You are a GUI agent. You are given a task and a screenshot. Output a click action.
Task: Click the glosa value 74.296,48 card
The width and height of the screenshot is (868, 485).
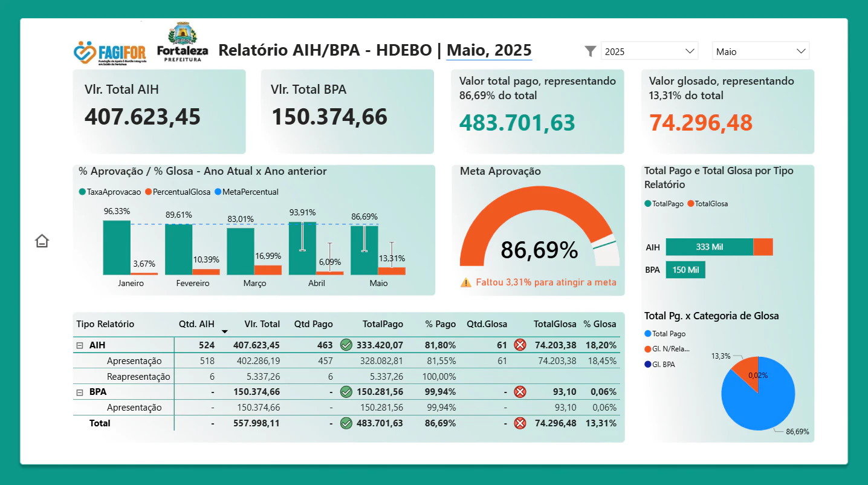[x=728, y=112]
